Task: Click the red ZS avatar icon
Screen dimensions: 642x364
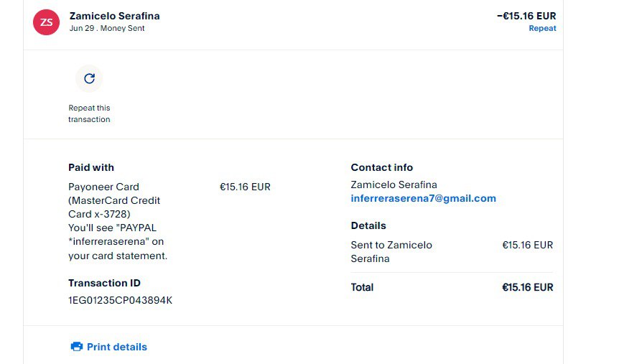Action: (46, 22)
